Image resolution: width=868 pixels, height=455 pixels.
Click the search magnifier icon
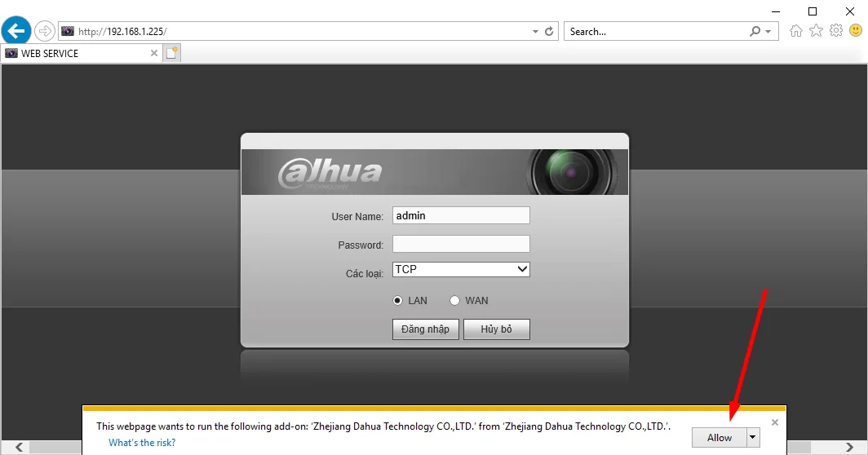755,32
